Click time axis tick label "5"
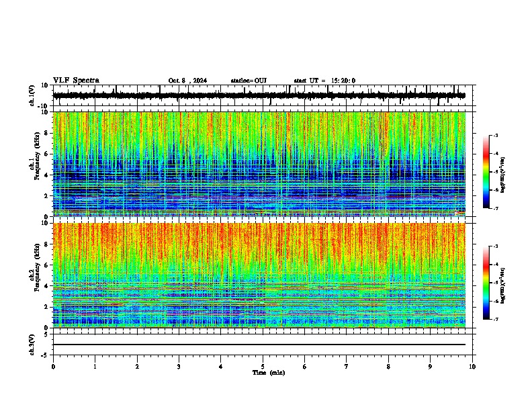532x411 pixels. 263,367
